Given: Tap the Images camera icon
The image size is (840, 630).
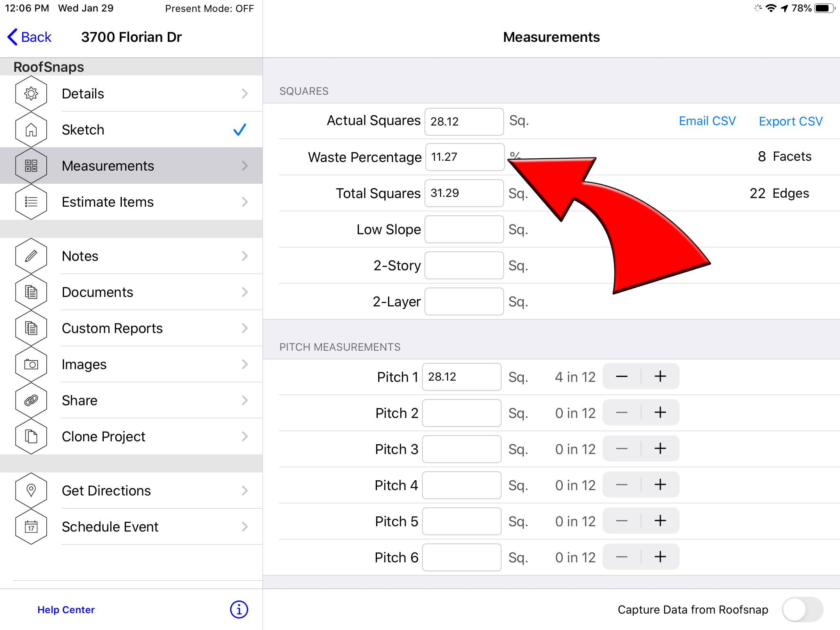Looking at the screenshot, I should (x=31, y=364).
